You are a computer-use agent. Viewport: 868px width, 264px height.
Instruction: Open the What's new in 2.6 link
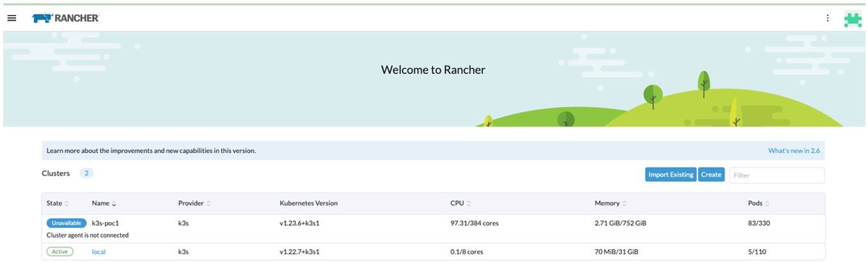click(x=794, y=151)
